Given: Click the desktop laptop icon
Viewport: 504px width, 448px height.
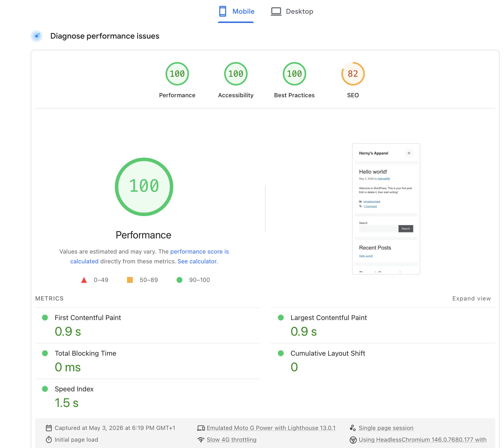Looking at the screenshot, I should coord(276,11).
